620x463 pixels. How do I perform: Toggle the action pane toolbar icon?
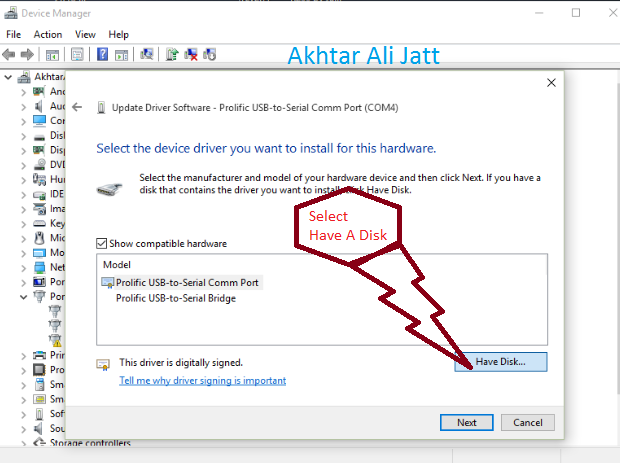(121, 55)
